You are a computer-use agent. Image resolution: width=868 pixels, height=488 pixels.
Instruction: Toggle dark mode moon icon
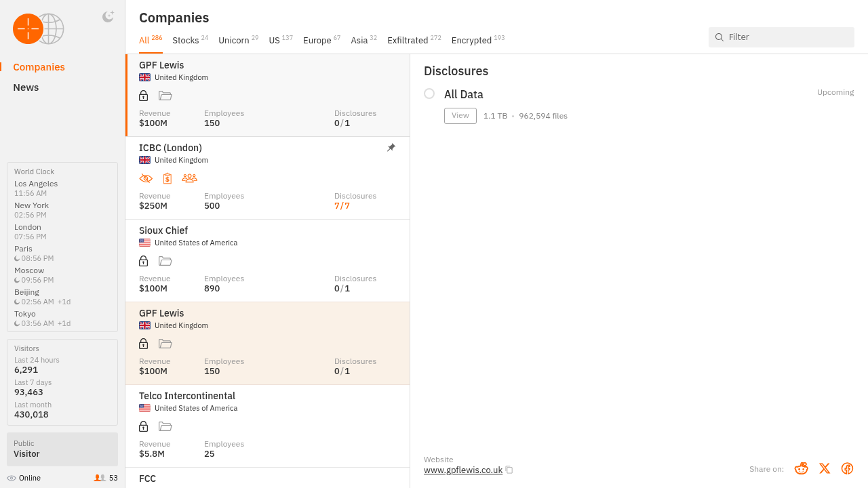click(108, 17)
